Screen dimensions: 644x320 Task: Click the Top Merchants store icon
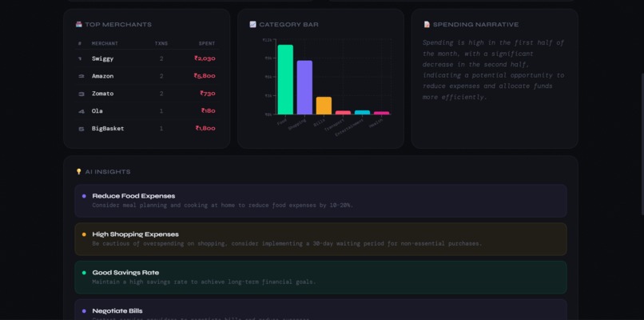(79, 24)
